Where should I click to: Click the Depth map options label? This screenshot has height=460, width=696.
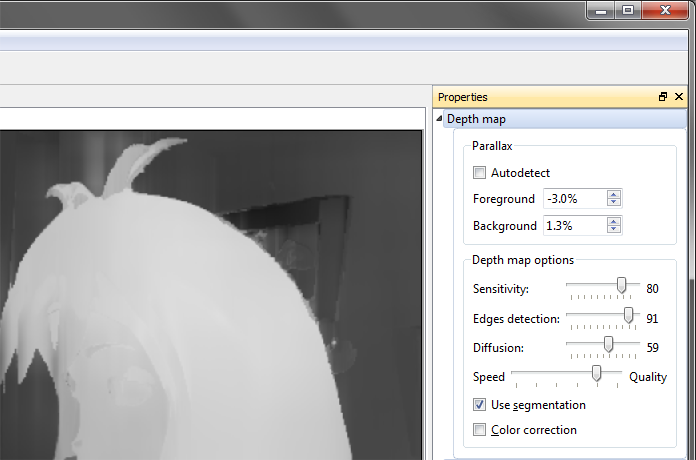[x=523, y=260]
